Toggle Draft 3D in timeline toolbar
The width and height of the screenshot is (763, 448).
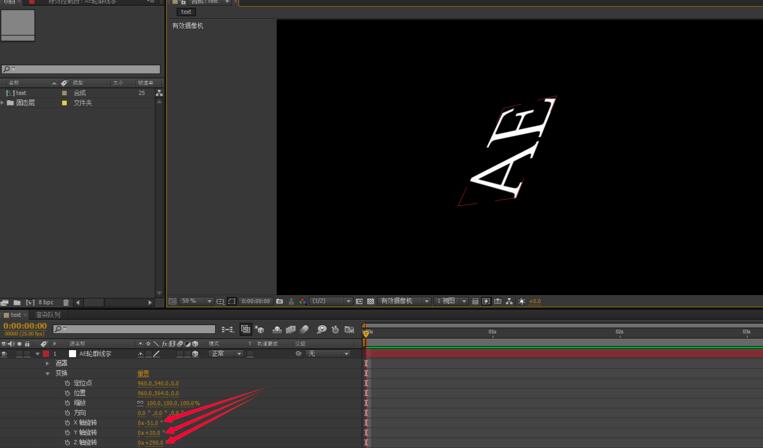click(259, 329)
